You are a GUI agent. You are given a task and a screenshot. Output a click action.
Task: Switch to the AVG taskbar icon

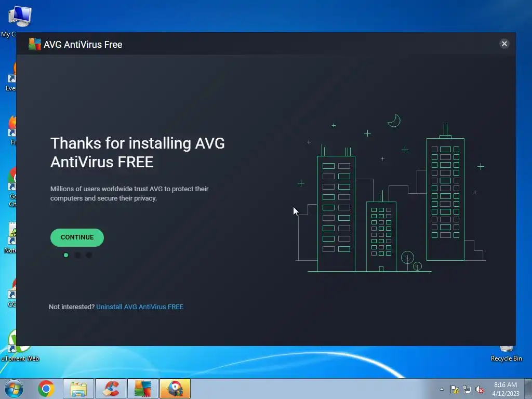(x=143, y=389)
